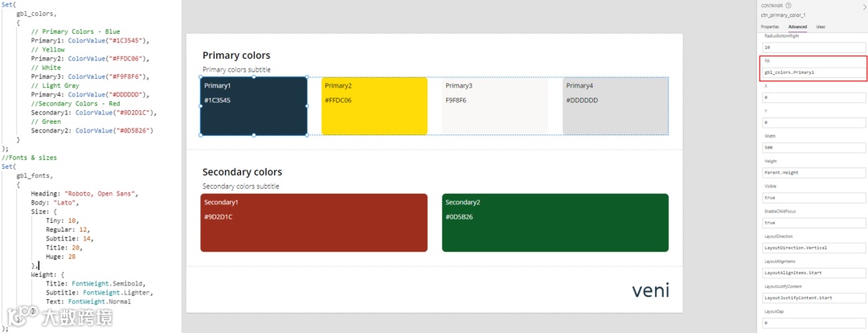Click the EnableChildFocus property field
Viewport: 868px width, 333px height.
[813, 223]
